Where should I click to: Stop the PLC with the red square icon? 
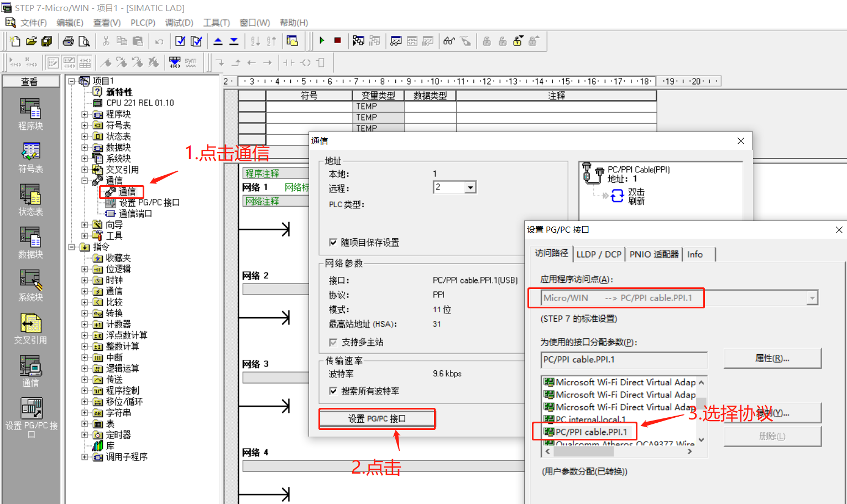coord(338,40)
